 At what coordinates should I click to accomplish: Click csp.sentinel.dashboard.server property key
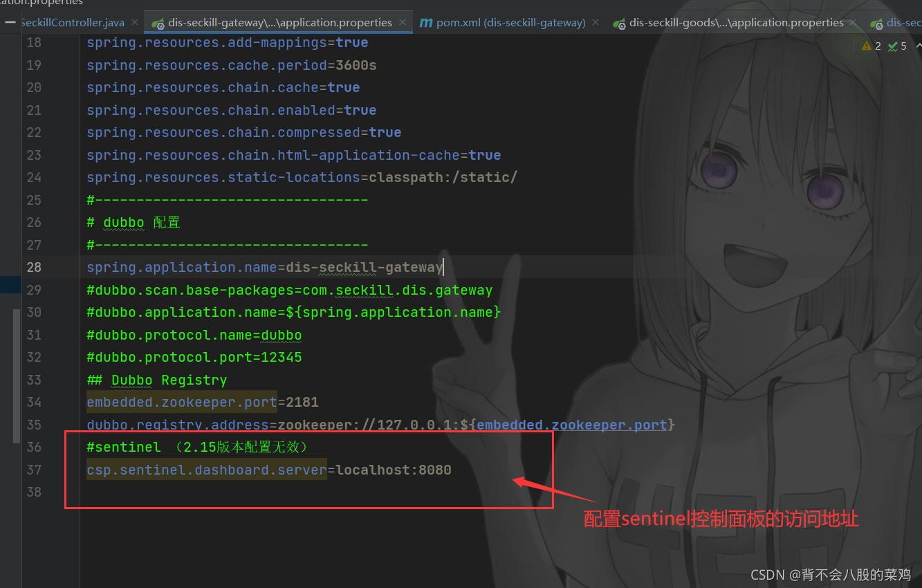click(207, 470)
